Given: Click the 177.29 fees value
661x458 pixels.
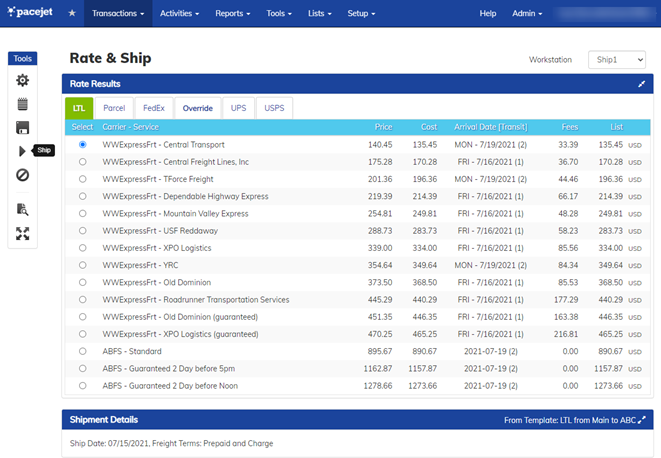Looking at the screenshot, I should (x=566, y=299).
